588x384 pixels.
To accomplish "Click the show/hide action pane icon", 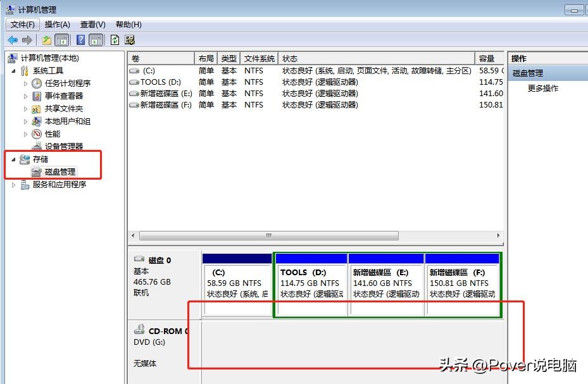I will [95, 39].
